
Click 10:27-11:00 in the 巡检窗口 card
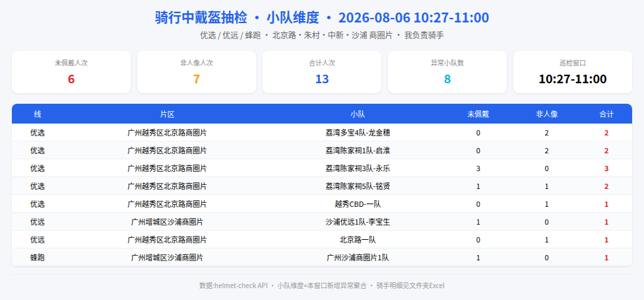point(573,79)
